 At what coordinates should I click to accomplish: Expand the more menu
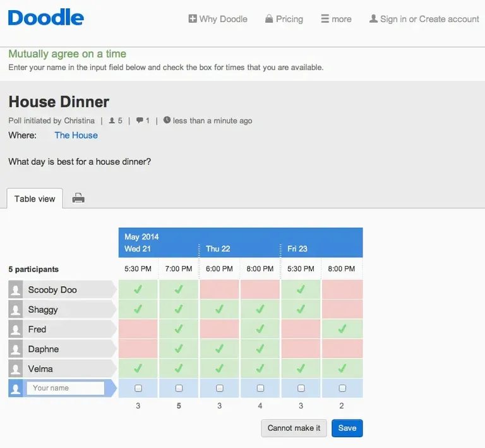[x=336, y=19]
